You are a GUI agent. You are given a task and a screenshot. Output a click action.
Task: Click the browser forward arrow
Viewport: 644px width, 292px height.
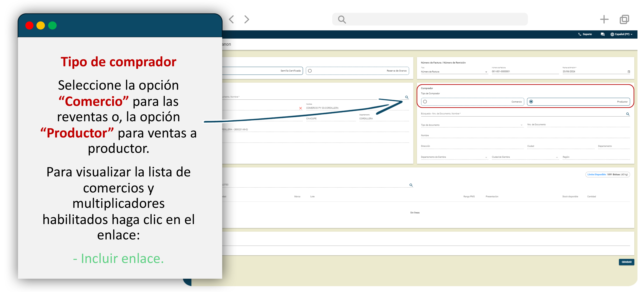pyautogui.click(x=247, y=19)
